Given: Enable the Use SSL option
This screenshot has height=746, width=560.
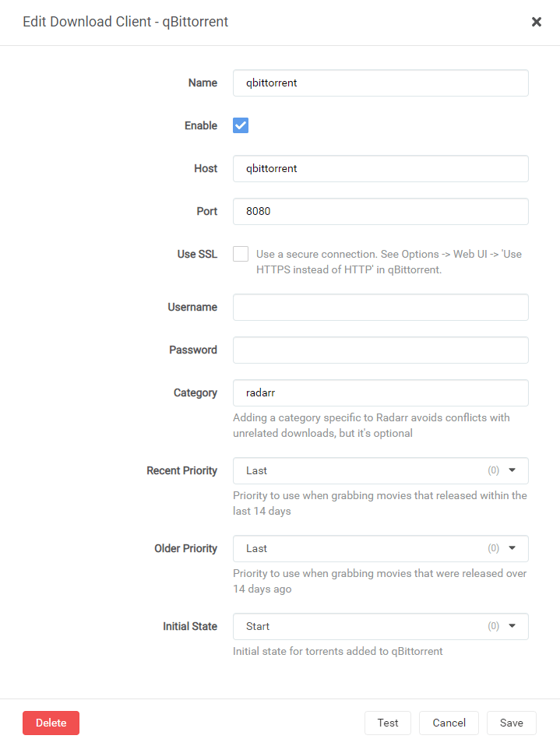Looking at the screenshot, I should (x=241, y=253).
